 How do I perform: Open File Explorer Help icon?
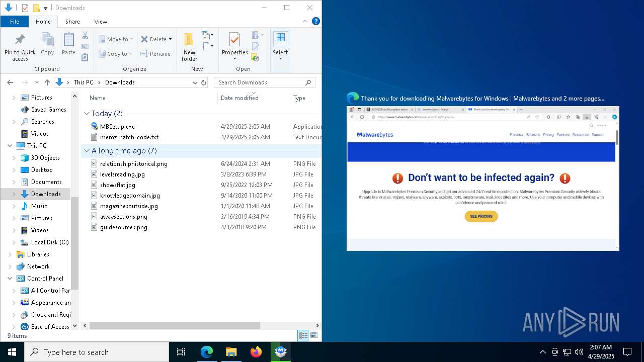click(315, 21)
